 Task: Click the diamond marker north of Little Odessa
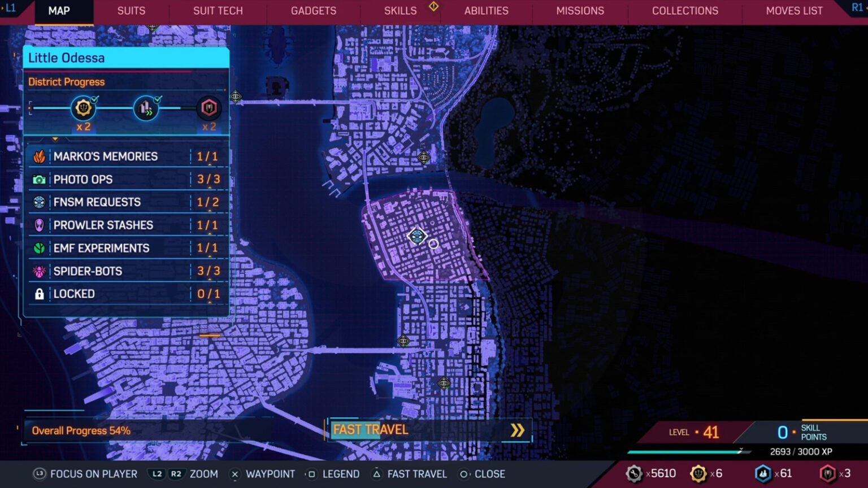[424, 158]
